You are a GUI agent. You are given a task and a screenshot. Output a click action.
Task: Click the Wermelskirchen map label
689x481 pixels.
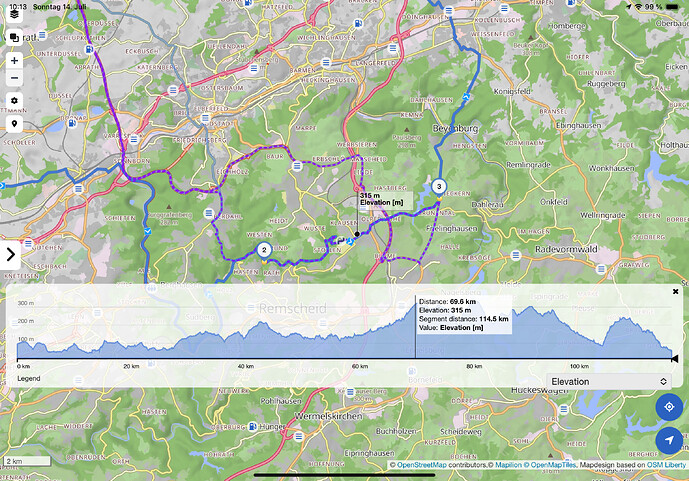tap(329, 416)
